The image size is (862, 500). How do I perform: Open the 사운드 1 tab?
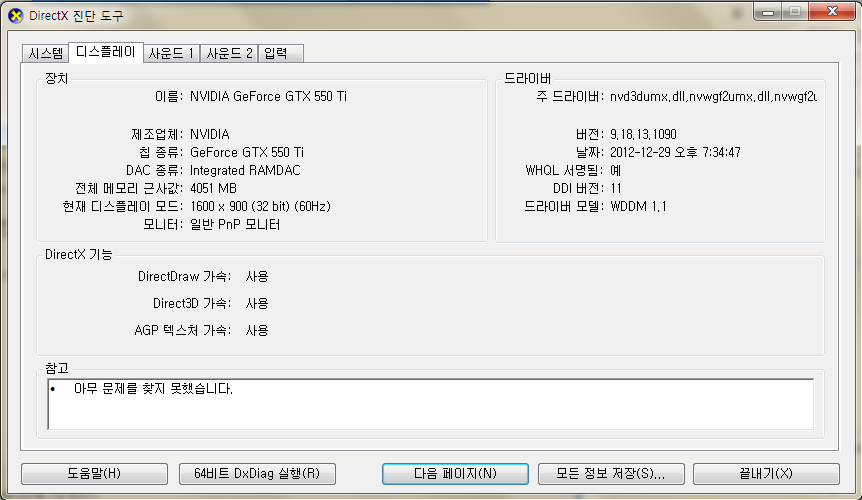point(172,53)
